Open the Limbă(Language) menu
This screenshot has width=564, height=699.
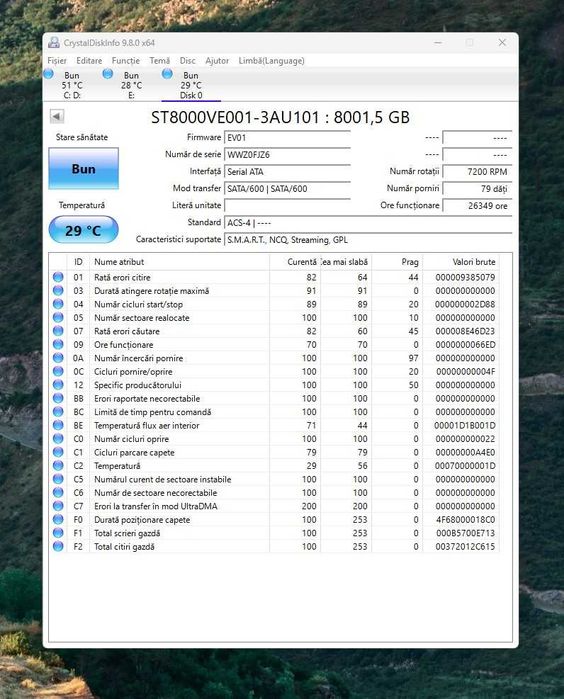click(x=271, y=61)
